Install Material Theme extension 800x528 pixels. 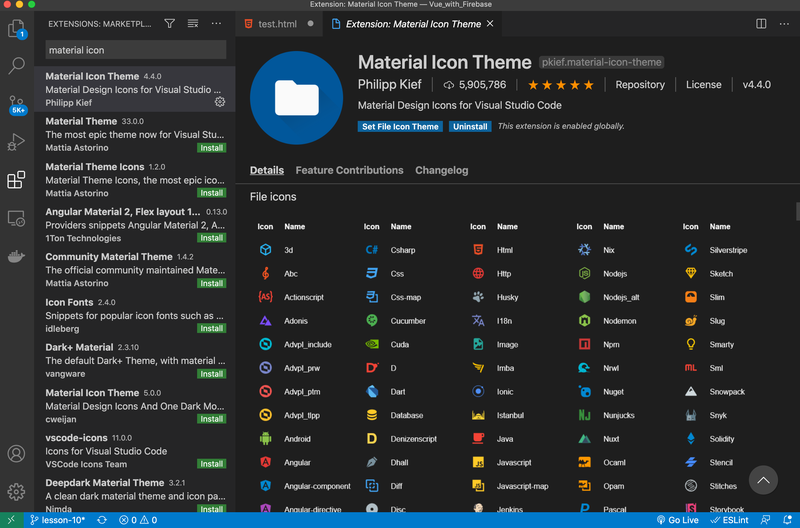tap(212, 148)
